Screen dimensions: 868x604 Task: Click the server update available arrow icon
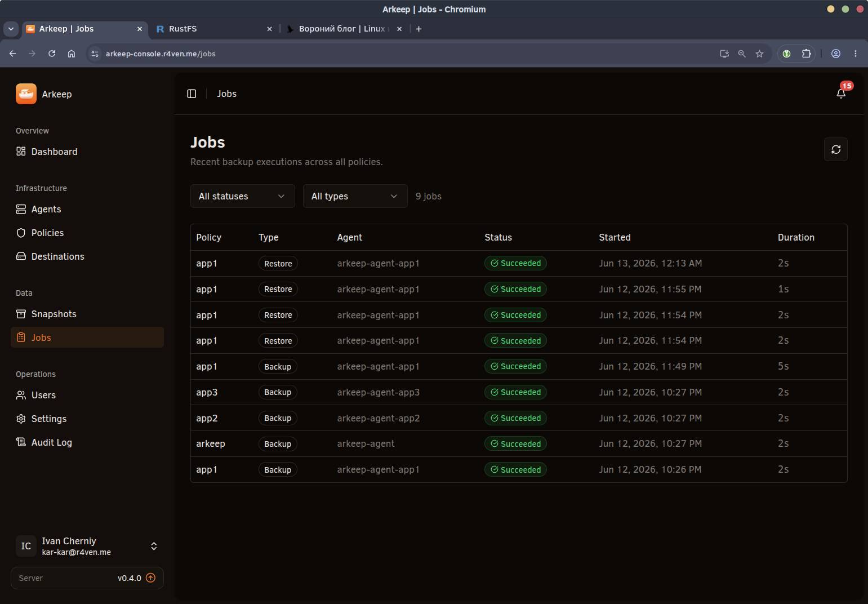click(151, 578)
